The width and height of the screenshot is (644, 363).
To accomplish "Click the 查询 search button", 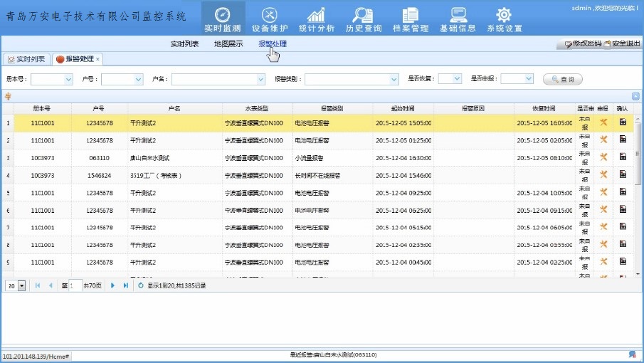I will click(x=563, y=79).
